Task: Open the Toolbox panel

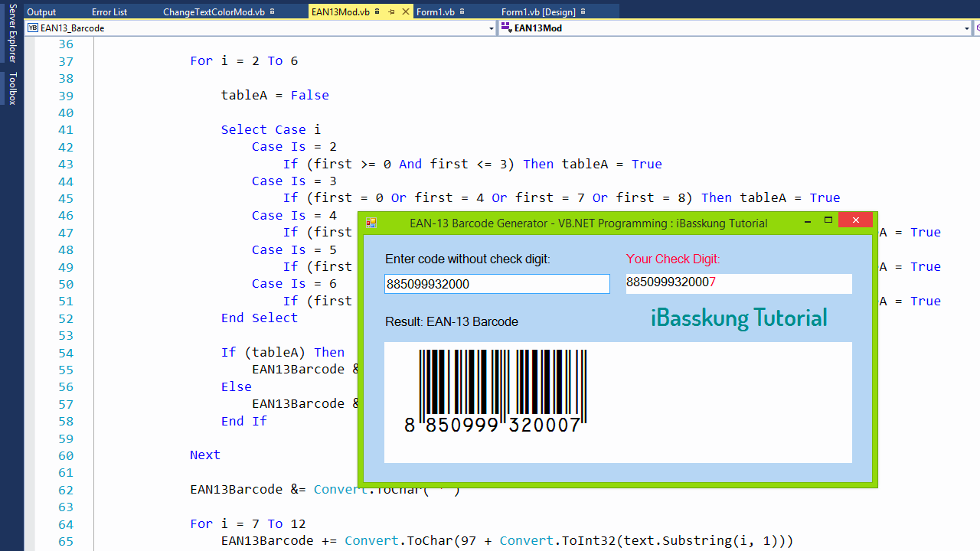Action: pos(11,86)
